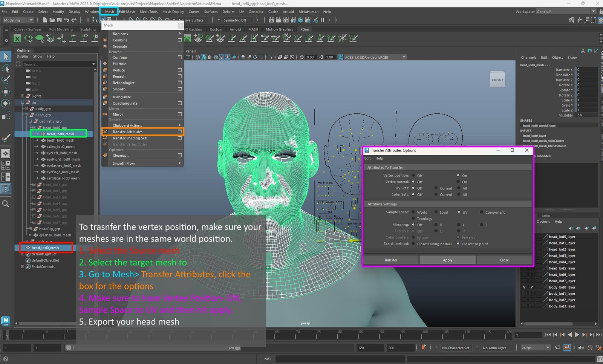Switch to the Sculpting shelf tab
603x364 pixels.
tap(88, 29)
